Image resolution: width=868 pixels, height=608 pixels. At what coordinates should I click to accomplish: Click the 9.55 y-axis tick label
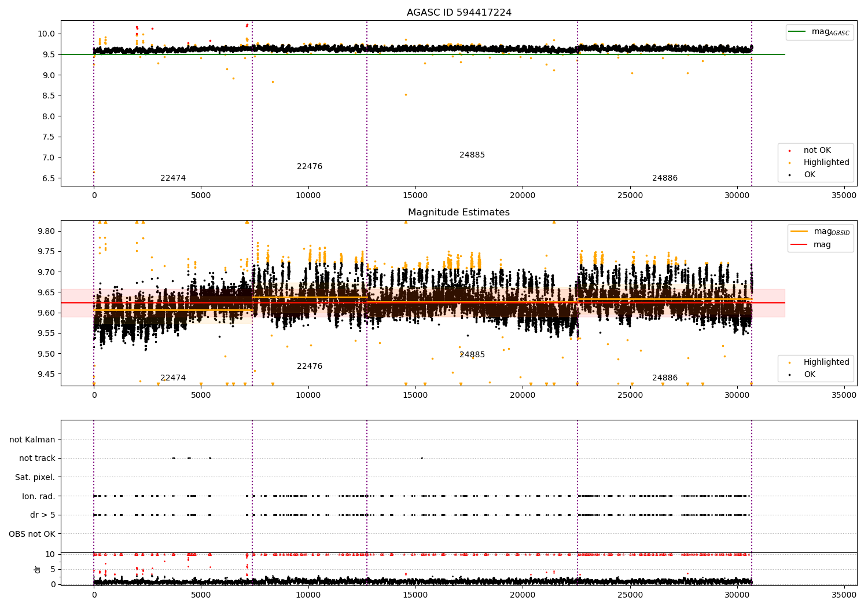(45, 334)
